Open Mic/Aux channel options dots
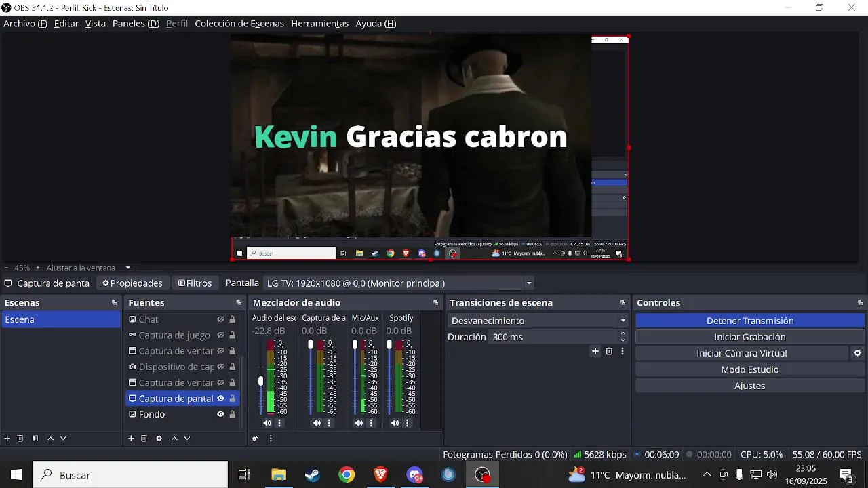Viewport: 868px width, 488px height. (x=371, y=423)
